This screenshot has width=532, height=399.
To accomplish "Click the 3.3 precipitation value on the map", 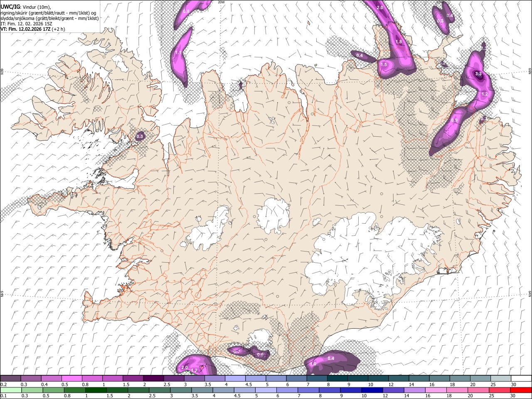I will coord(478,74).
